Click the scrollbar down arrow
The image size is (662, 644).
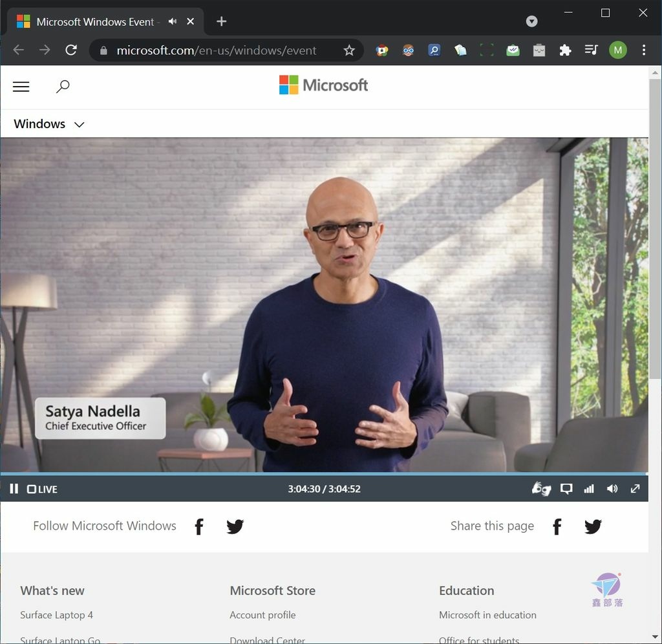pyautogui.click(x=655, y=637)
